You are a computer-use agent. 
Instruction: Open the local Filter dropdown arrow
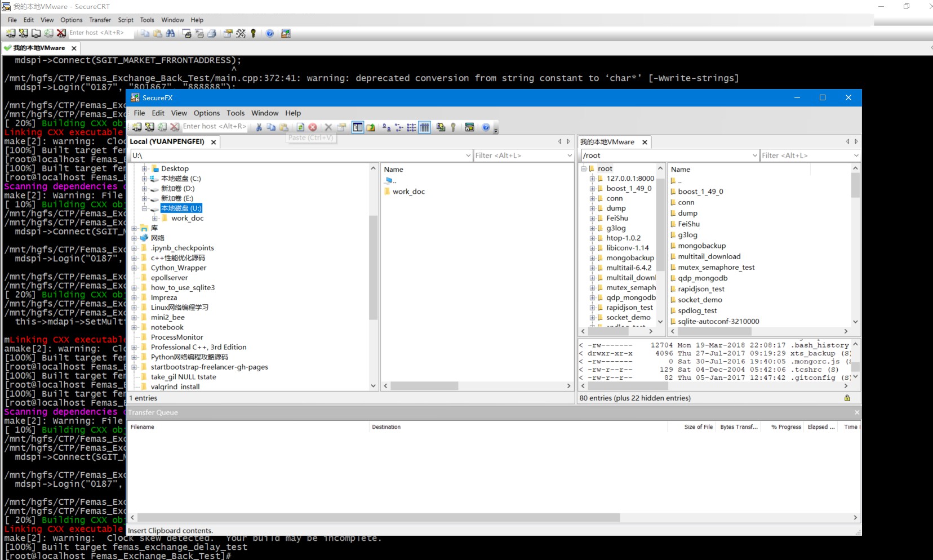pos(570,155)
